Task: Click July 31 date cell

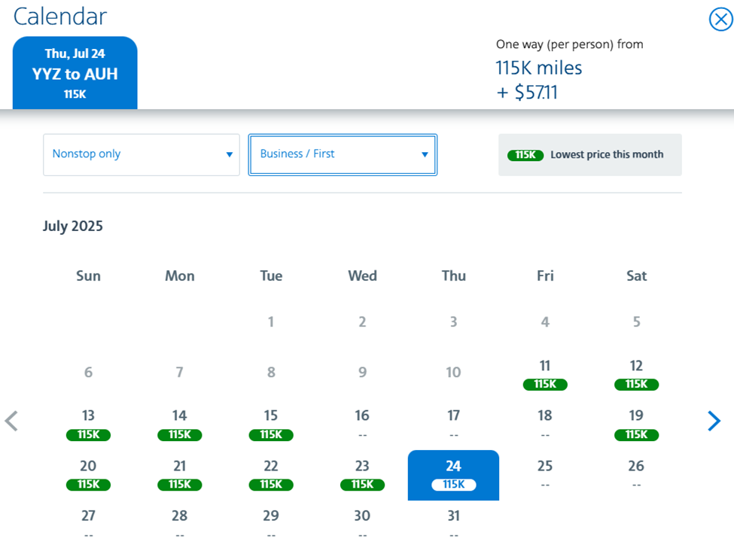Action: tap(453, 524)
